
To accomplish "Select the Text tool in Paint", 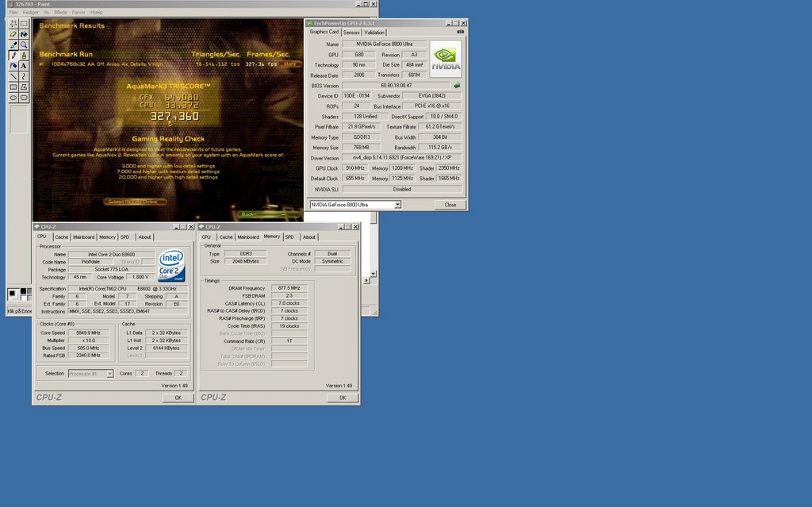I will tap(24, 66).
